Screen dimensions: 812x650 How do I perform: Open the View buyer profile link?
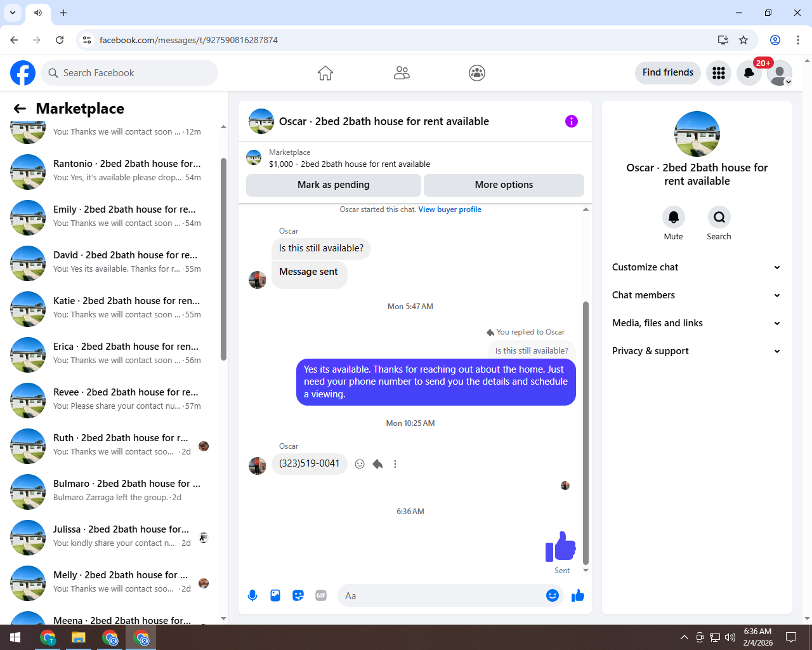(450, 209)
